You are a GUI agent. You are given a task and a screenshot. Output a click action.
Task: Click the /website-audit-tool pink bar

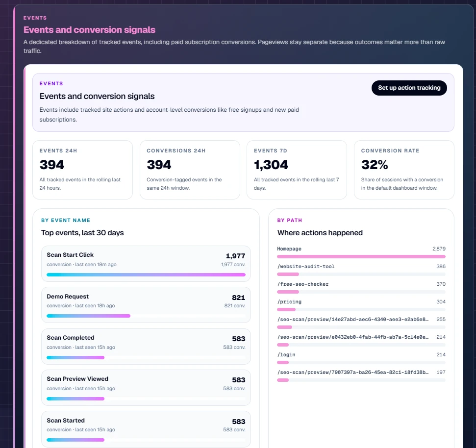tap(288, 274)
